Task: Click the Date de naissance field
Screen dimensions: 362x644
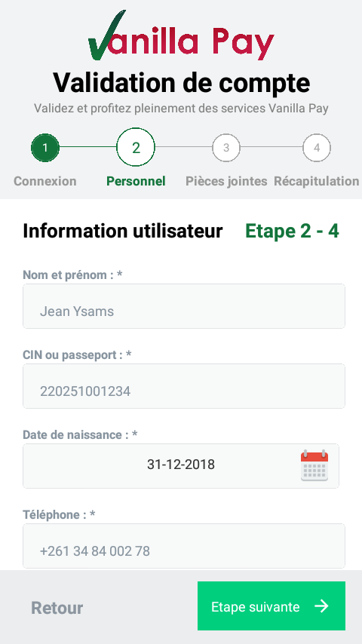Action: point(181,466)
